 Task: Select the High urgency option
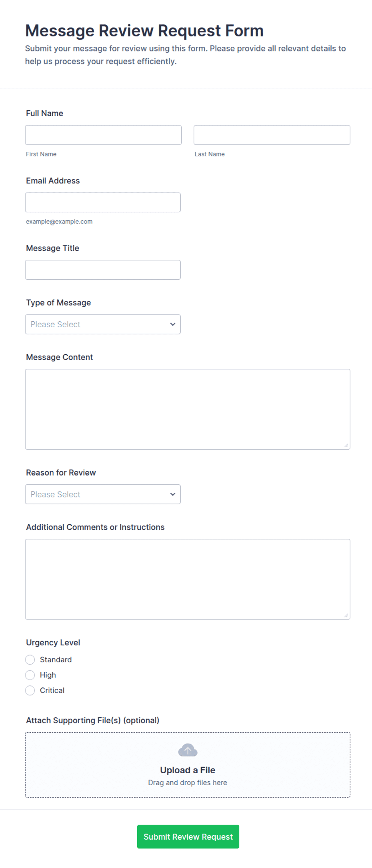click(x=30, y=675)
